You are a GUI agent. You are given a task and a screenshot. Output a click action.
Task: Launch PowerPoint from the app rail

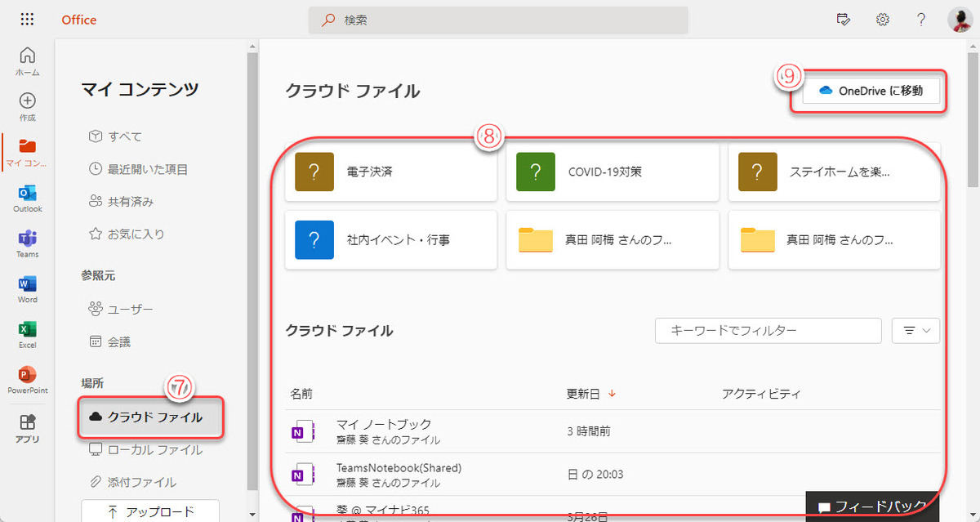27,380
